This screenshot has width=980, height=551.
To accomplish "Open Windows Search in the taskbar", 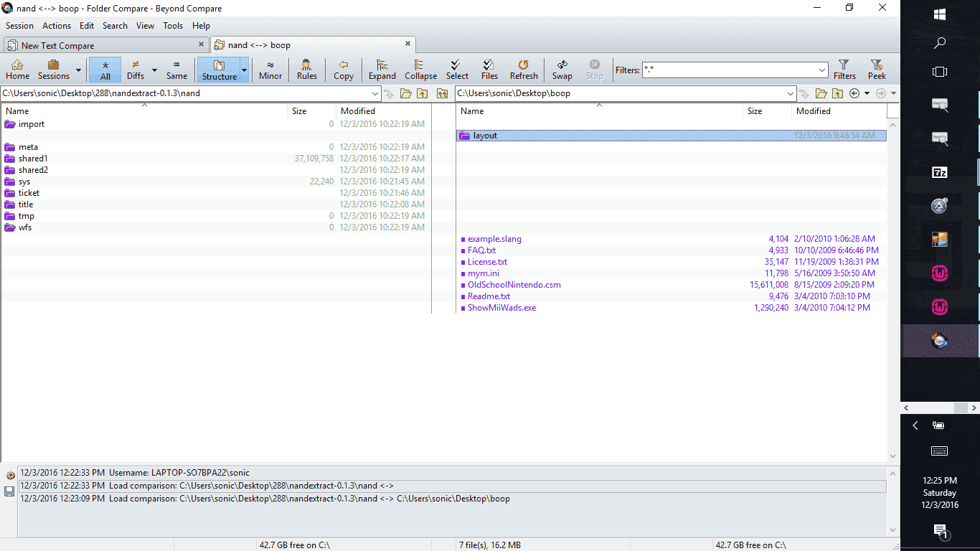I will pos(940,43).
